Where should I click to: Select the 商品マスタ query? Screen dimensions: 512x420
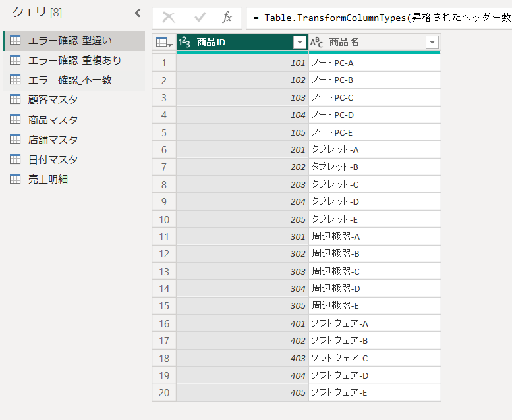[x=74, y=120]
